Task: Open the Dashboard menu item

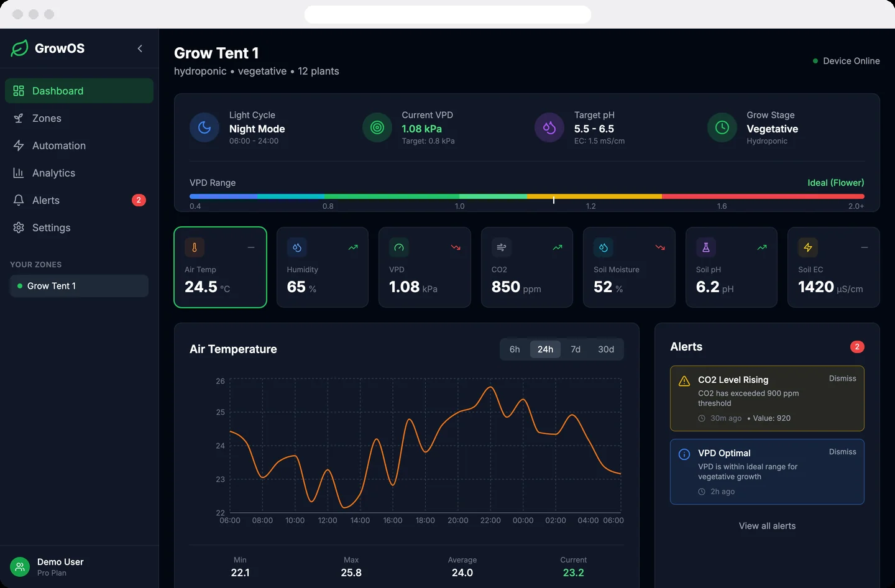Action: coord(79,91)
